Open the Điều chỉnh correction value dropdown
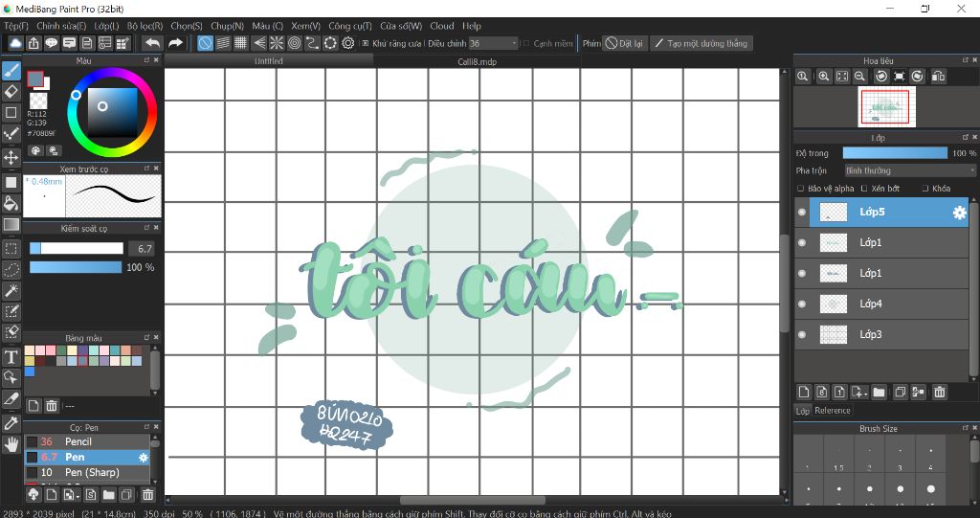Viewport: 980px width, 518px height. [494, 43]
